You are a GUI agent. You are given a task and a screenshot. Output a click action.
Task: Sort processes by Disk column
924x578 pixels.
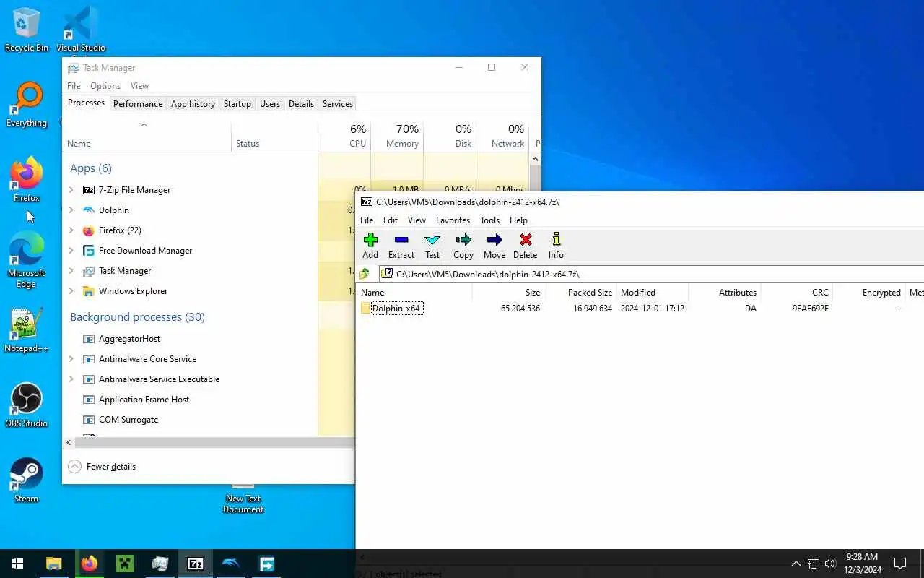pos(450,136)
